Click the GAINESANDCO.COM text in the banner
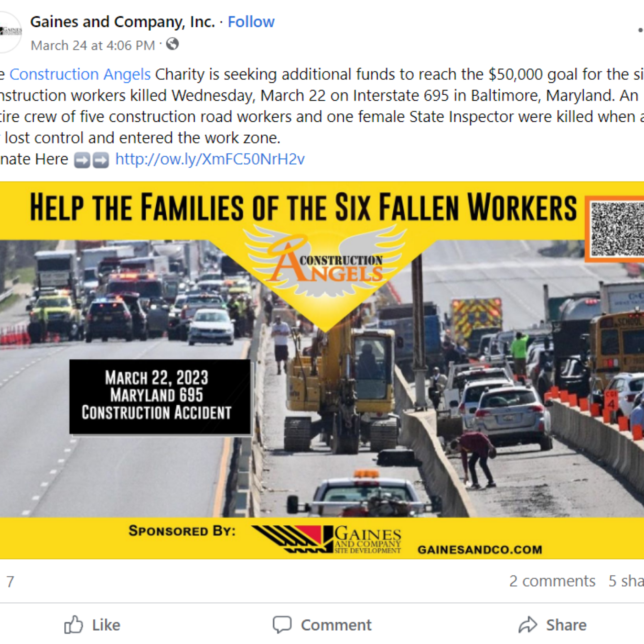This screenshot has width=644, height=644. click(x=480, y=550)
